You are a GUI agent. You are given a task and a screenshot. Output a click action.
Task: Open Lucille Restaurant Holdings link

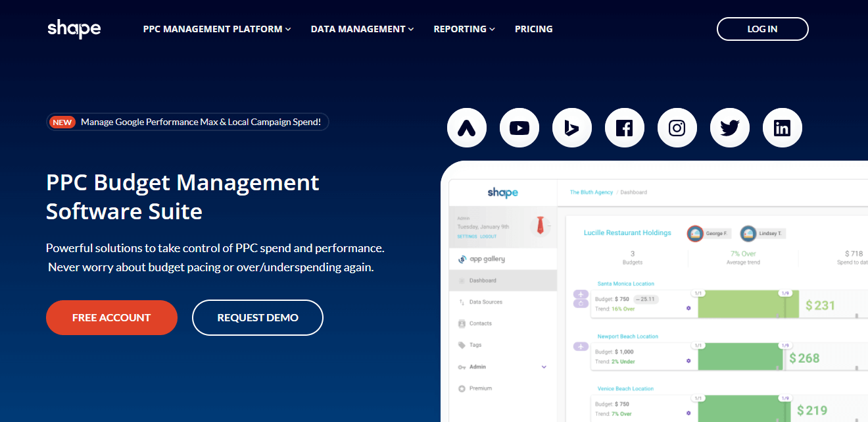tap(627, 233)
